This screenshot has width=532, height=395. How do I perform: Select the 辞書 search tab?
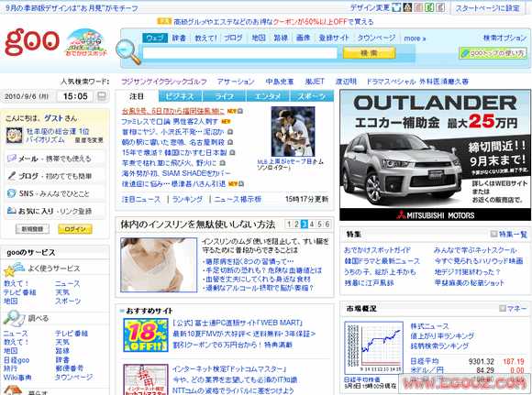(x=179, y=38)
